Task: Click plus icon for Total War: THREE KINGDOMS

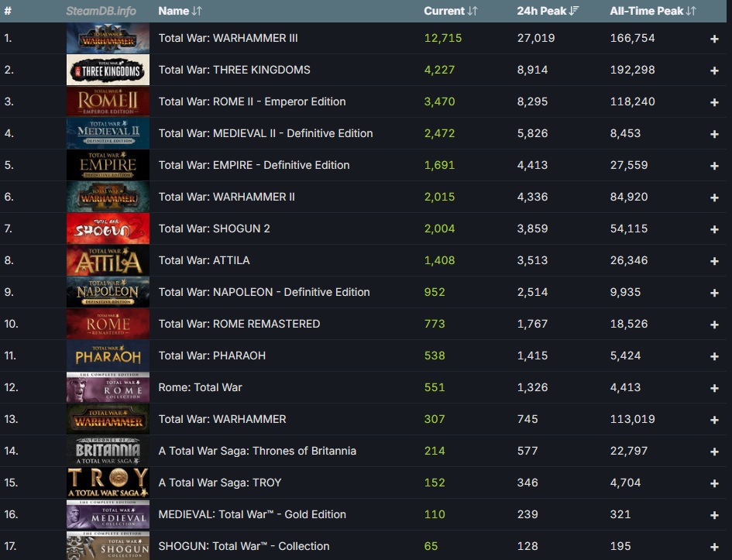Action: 714,70
